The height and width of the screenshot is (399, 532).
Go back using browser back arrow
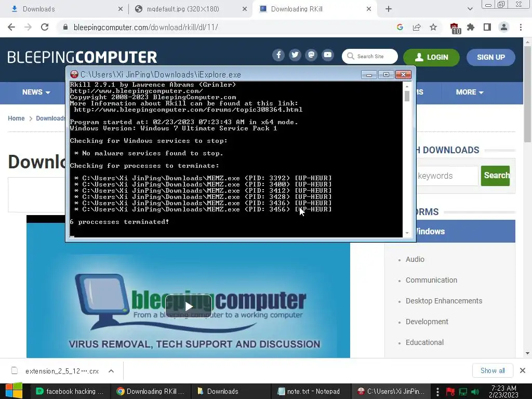click(11, 27)
